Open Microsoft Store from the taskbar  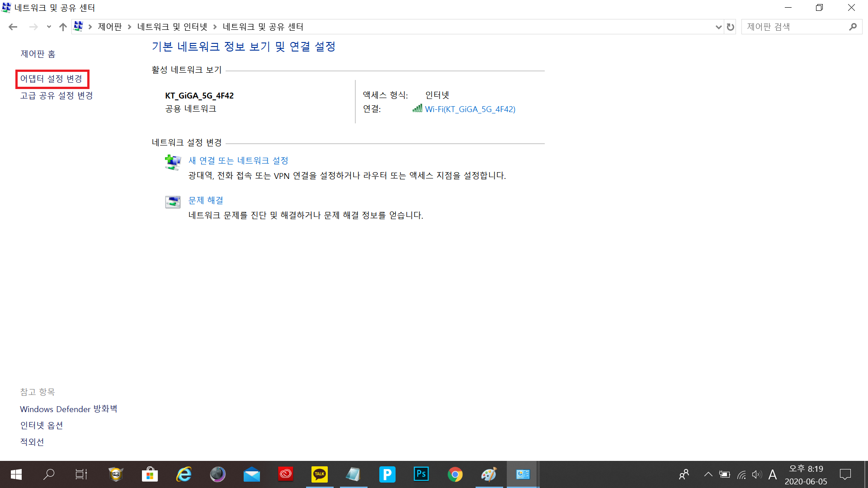tap(150, 474)
